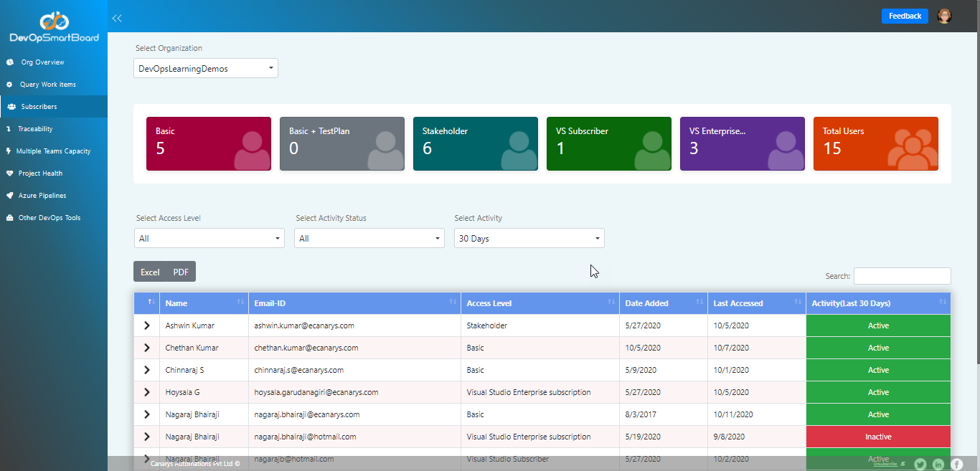980x471 pixels.
Task: Expand the Ashwin Kumar row
Action: coord(147,325)
